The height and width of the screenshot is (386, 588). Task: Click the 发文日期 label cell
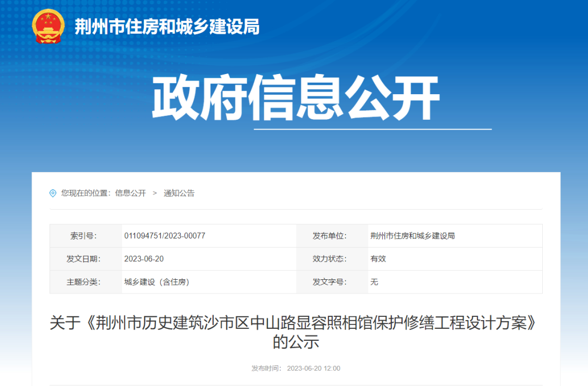[86, 259]
